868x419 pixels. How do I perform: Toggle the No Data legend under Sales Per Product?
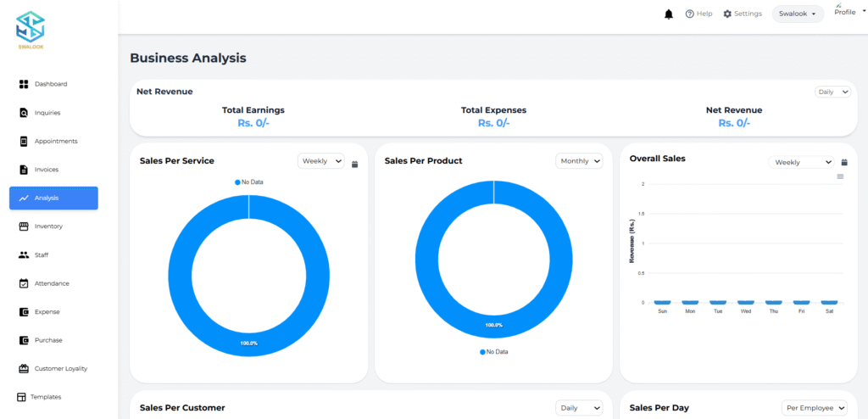[493, 351]
